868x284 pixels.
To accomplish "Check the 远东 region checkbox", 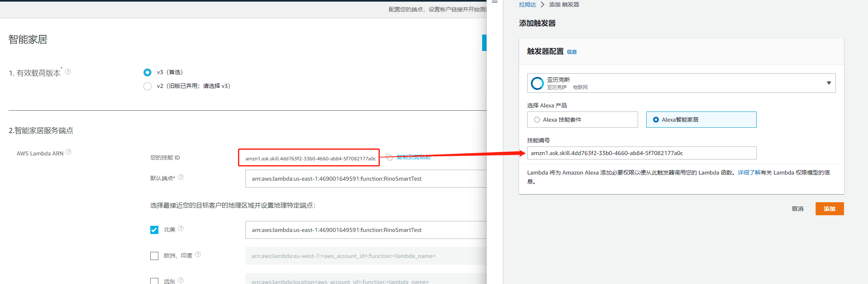I will click(154, 281).
